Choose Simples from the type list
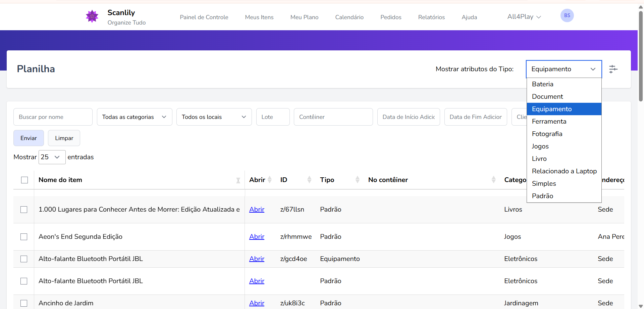The height and width of the screenshot is (309, 644). point(564,183)
